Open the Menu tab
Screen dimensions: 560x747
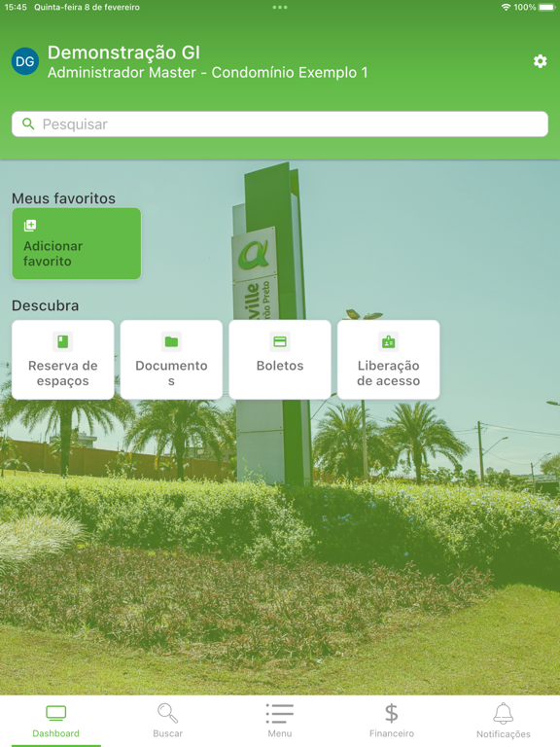(280, 722)
